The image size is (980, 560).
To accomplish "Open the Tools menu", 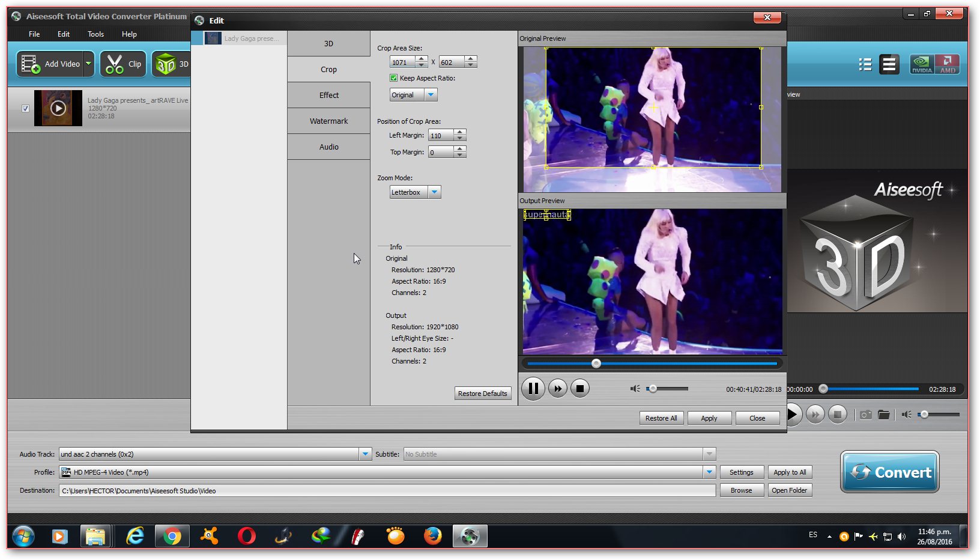I will [95, 34].
